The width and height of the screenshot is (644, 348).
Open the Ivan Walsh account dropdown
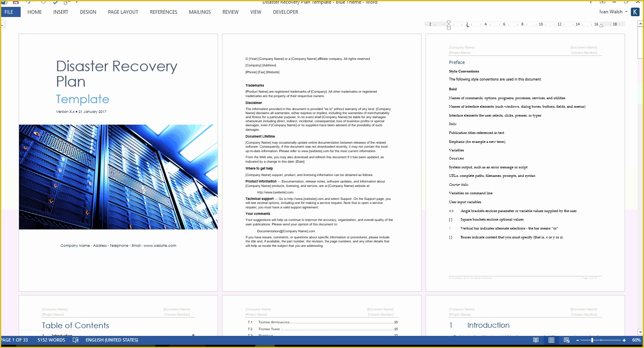[x=613, y=12]
